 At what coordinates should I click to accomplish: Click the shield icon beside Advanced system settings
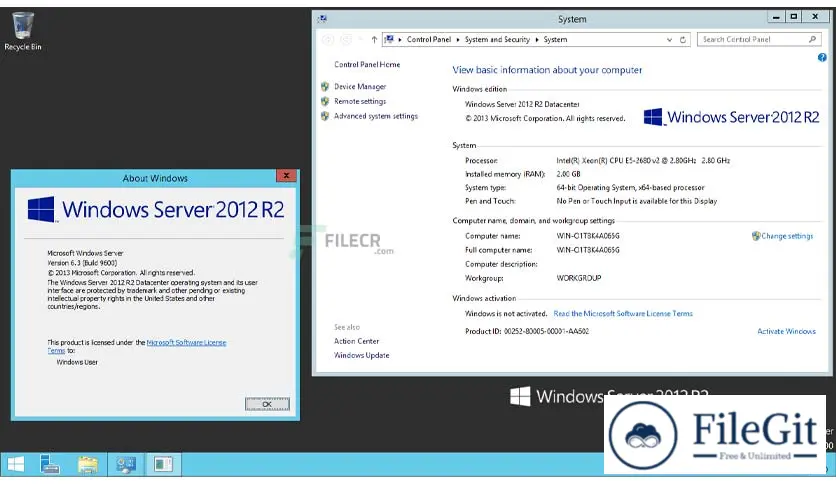(x=325, y=116)
